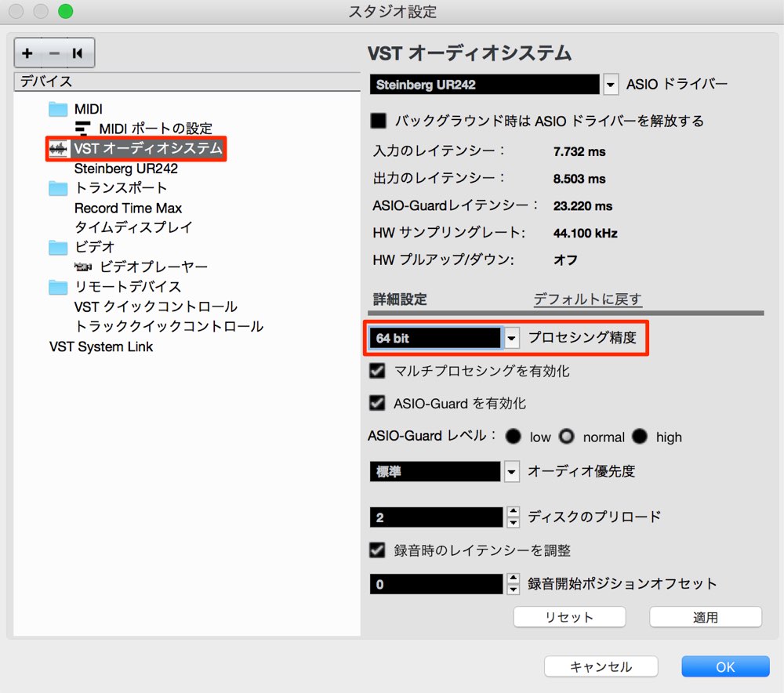This screenshot has width=784, height=693.
Task: Toggle バックグラウンド時は ASIO ドライバーを解放する checkbox
Action: [x=379, y=121]
